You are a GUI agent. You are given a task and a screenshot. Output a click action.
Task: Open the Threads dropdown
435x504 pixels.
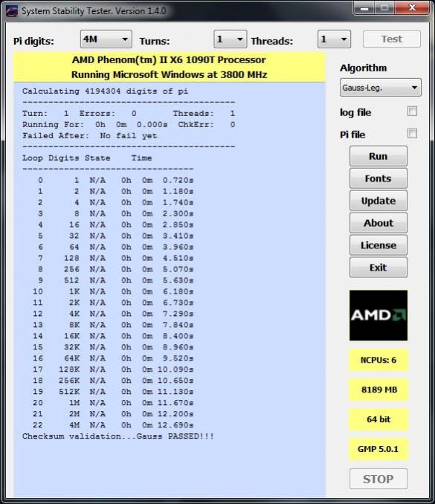pyautogui.click(x=334, y=39)
